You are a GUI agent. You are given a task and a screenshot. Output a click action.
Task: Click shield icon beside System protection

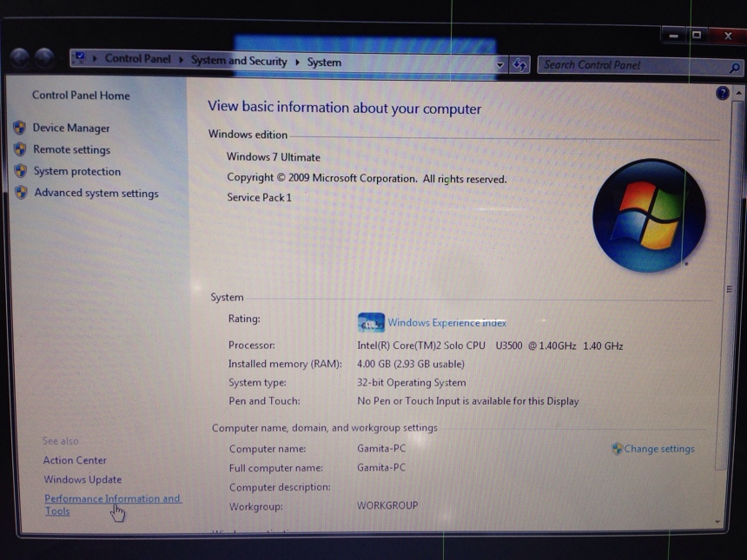21,171
